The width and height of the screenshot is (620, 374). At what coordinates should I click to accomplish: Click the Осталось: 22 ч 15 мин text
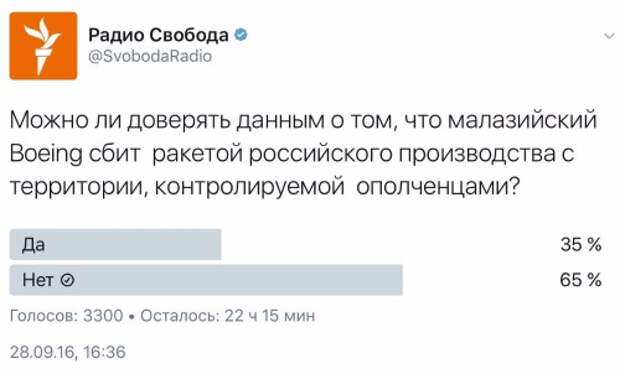click(228, 315)
